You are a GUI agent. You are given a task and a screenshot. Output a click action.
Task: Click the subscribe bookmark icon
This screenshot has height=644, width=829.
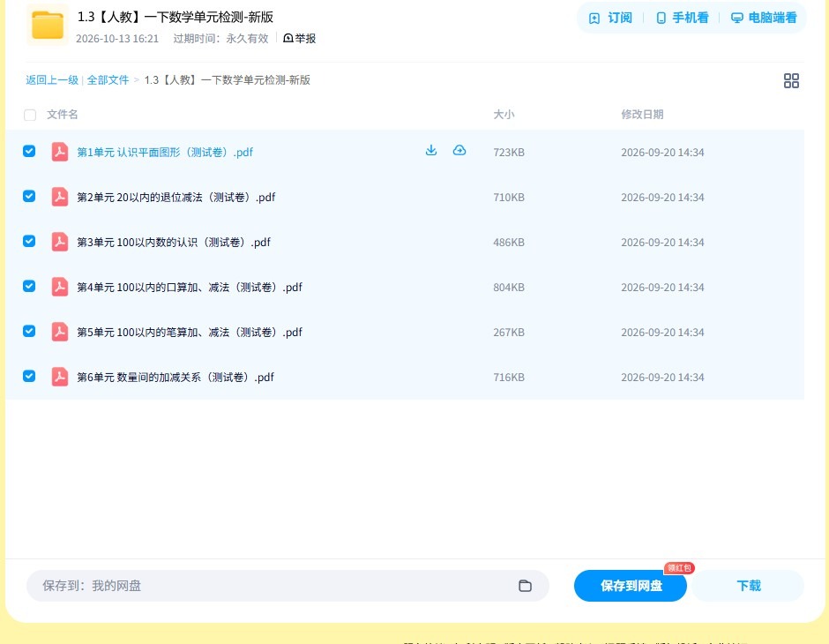click(x=594, y=19)
